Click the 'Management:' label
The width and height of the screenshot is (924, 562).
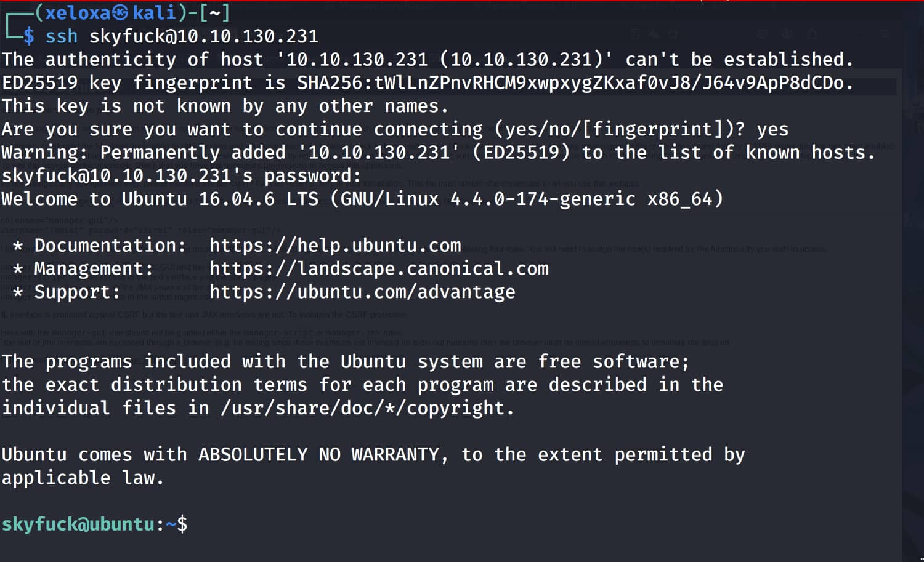coord(93,269)
